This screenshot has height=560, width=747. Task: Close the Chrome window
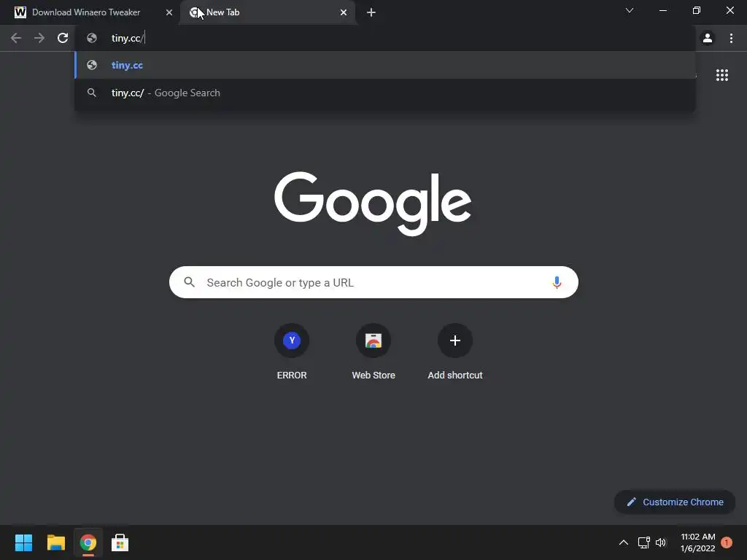click(729, 10)
